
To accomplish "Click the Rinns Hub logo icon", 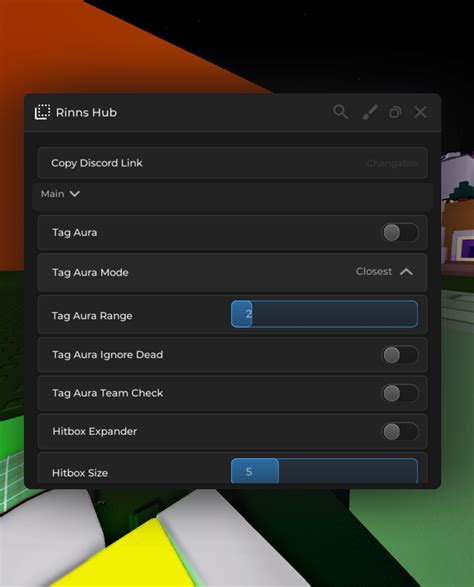I will click(x=42, y=112).
